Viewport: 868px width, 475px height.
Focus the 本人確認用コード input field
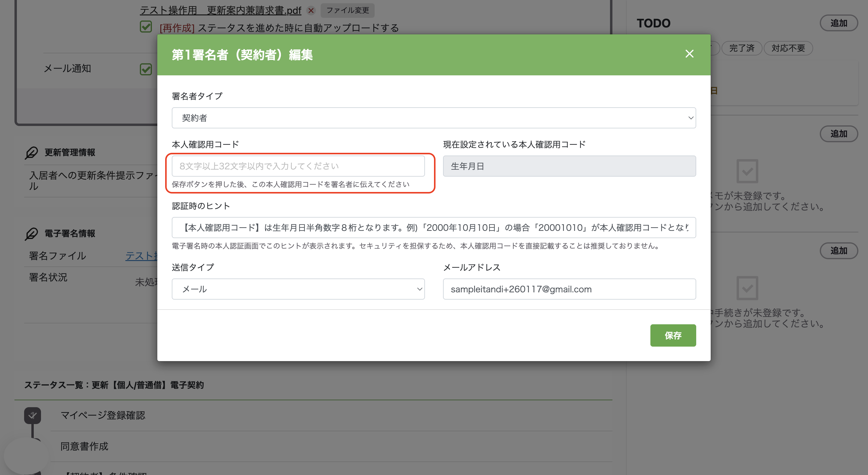[x=298, y=166]
